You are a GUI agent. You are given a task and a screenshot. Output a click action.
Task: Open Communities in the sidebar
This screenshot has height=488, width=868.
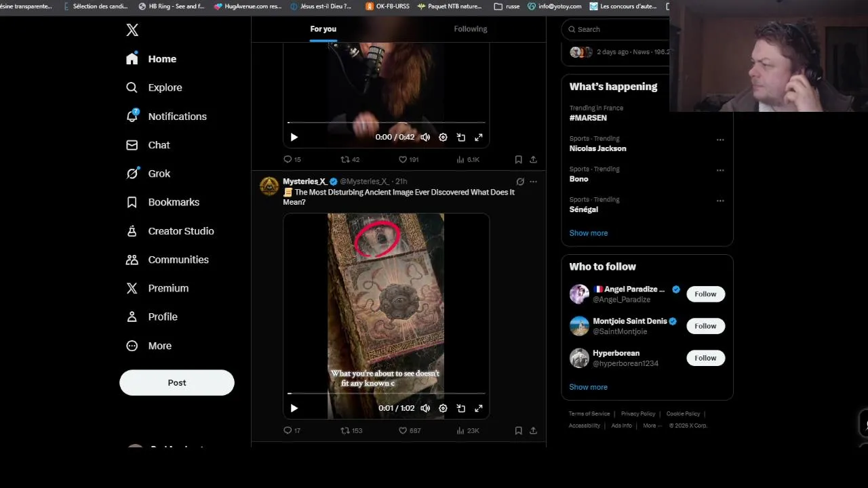point(167,260)
